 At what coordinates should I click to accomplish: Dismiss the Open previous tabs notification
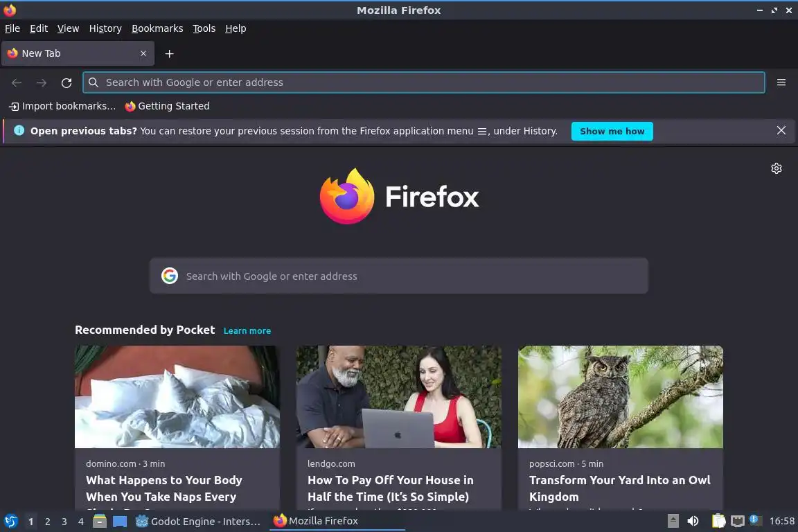point(781,130)
